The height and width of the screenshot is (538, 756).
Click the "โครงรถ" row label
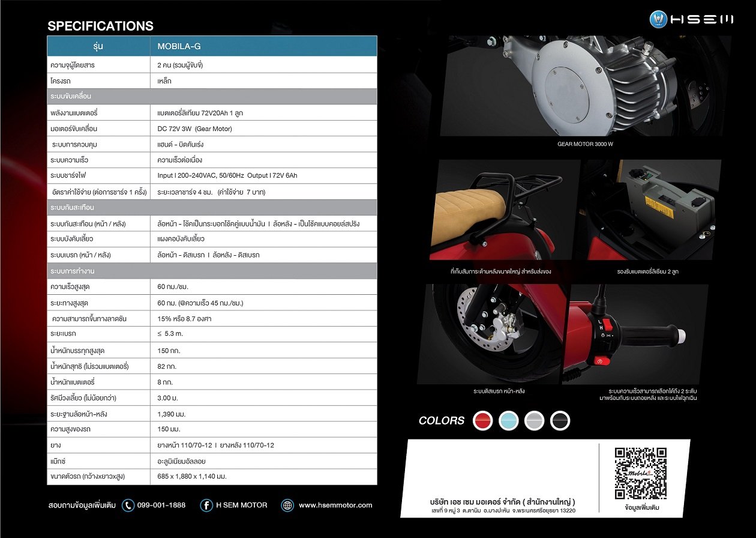pyautogui.click(x=61, y=80)
